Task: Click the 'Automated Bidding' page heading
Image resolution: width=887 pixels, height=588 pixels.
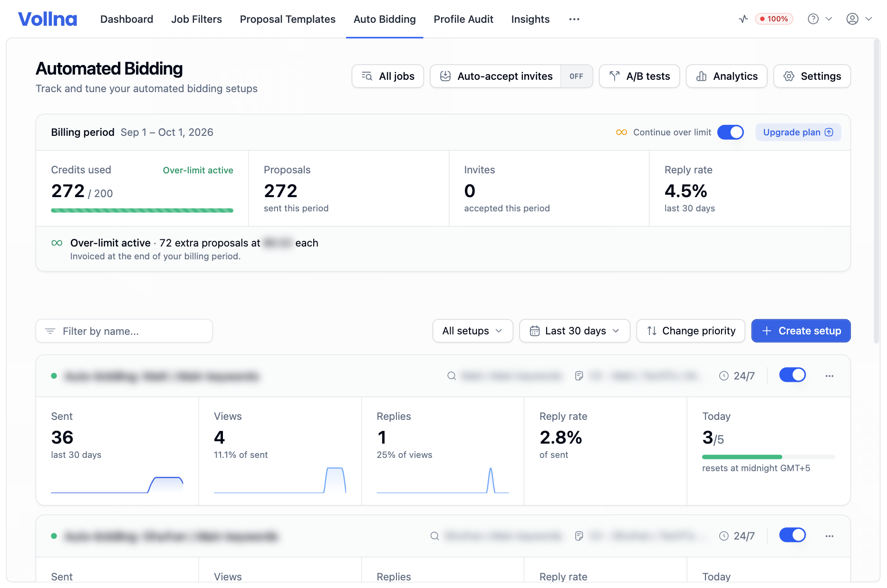Action: point(109,69)
